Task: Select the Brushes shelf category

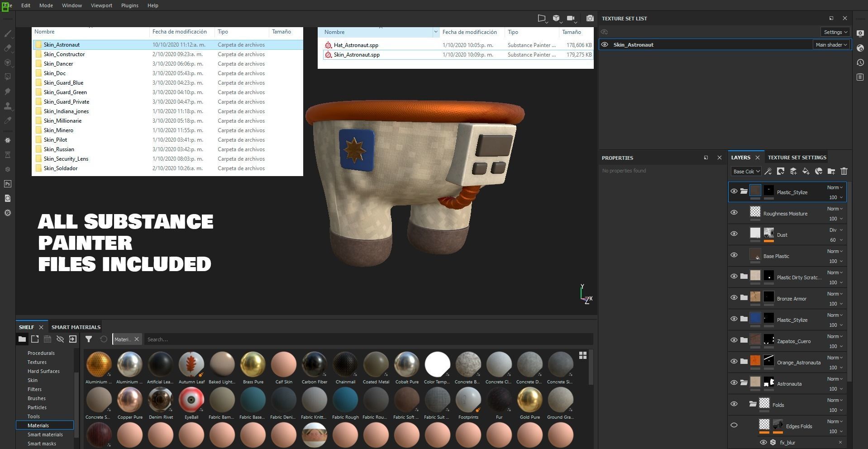Action: pos(37,398)
